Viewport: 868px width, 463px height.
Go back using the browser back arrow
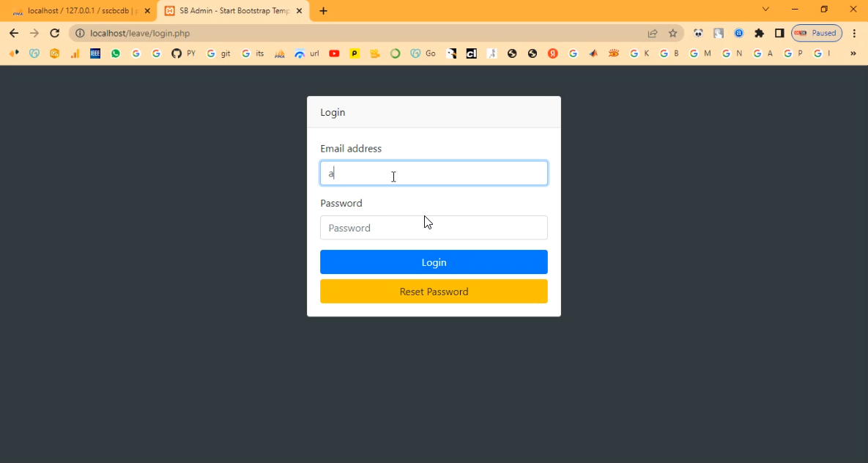point(14,33)
